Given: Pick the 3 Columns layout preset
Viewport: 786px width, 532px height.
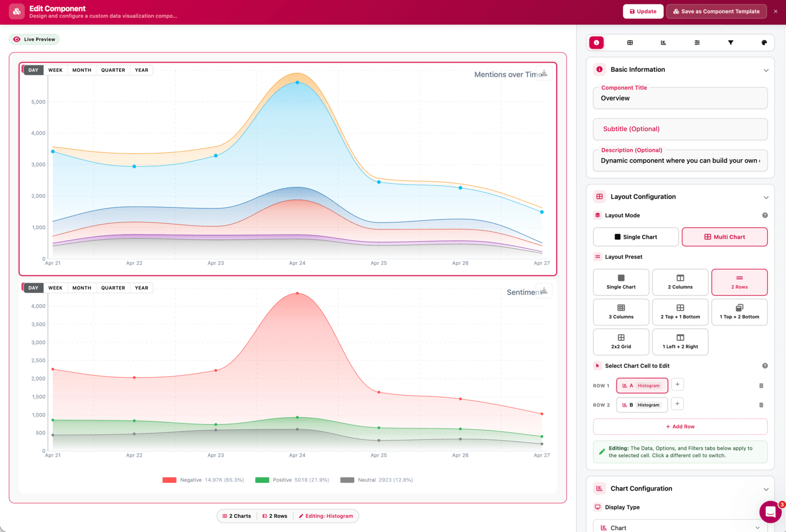Looking at the screenshot, I should pyautogui.click(x=621, y=312).
